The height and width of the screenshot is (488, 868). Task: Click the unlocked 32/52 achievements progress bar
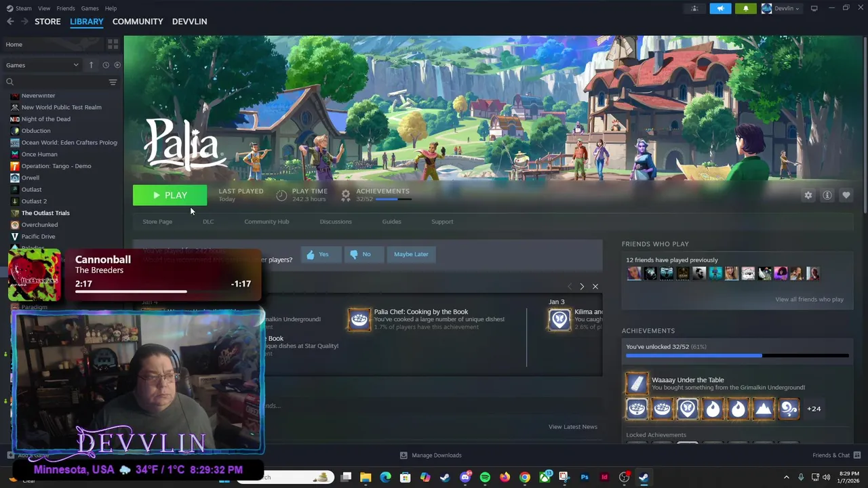pyautogui.click(x=737, y=355)
